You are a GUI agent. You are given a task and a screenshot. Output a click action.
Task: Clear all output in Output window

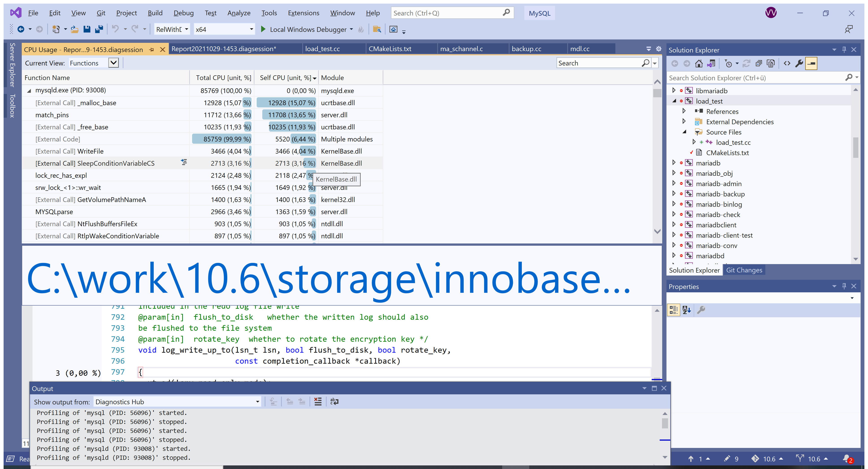click(x=318, y=402)
